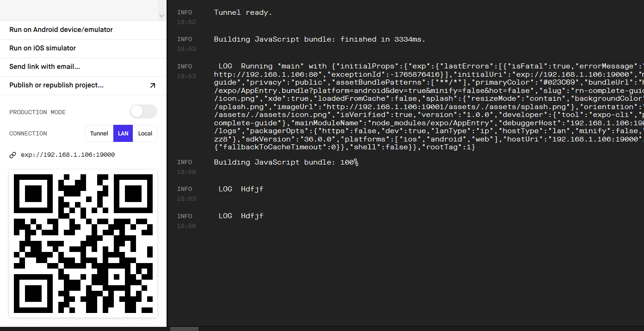The height and width of the screenshot is (331, 644).
Task: Select LAN connection type
Action: coord(123,134)
